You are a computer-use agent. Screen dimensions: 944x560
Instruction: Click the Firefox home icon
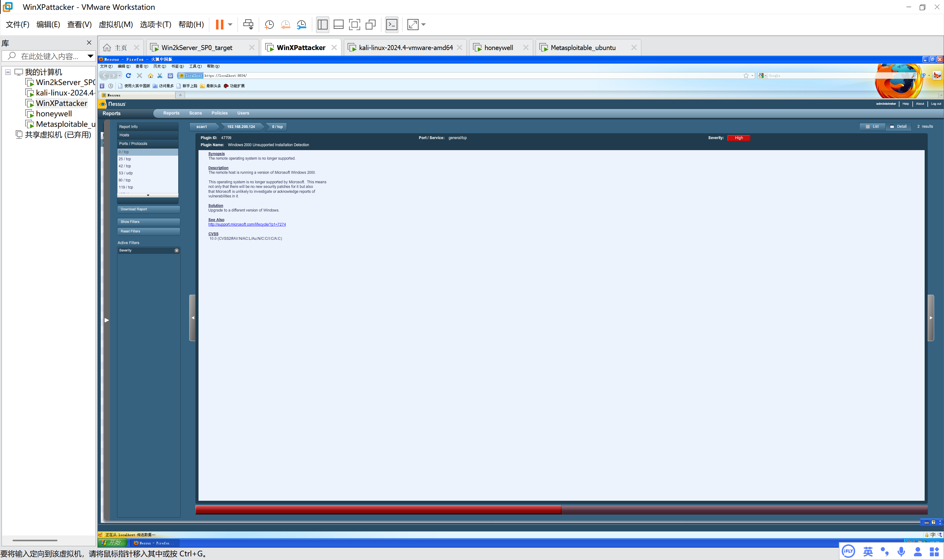click(150, 76)
